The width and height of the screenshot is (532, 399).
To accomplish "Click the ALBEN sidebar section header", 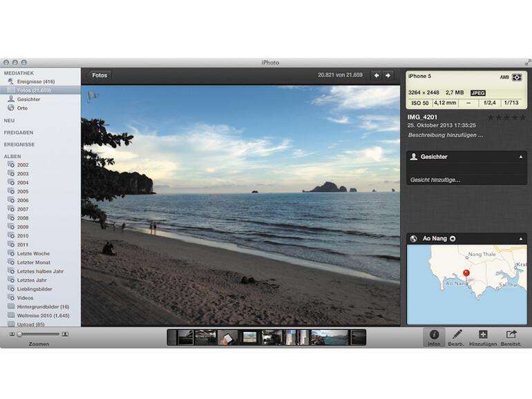I will [12, 156].
